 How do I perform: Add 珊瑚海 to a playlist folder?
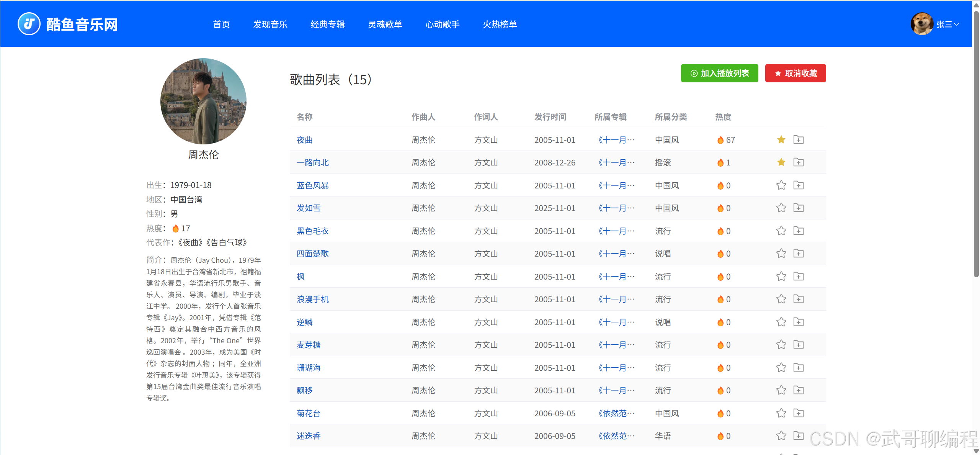click(798, 368)
